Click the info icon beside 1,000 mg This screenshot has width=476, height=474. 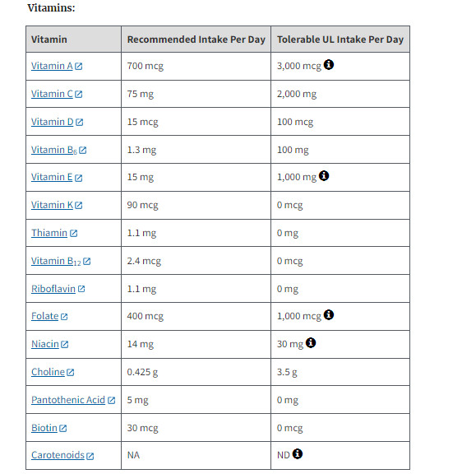[324, 175]
